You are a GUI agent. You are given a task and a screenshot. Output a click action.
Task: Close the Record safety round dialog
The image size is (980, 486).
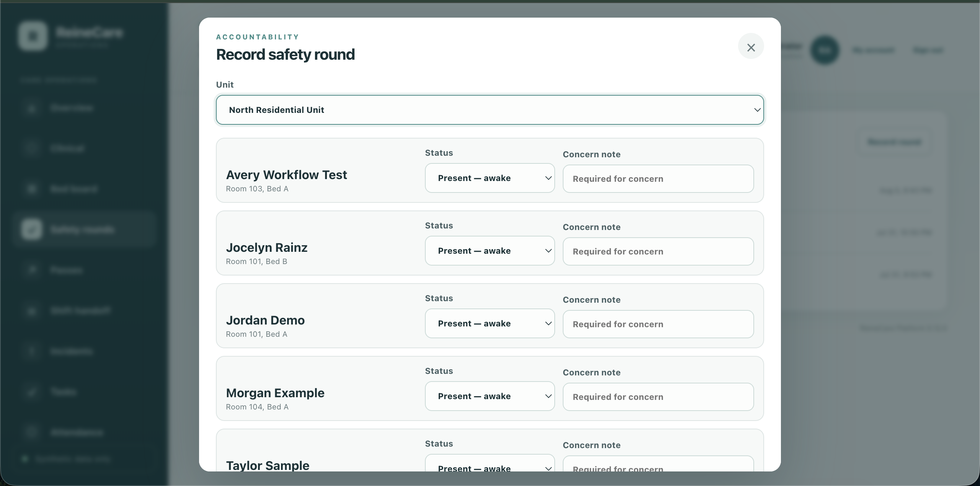point(751,46)
